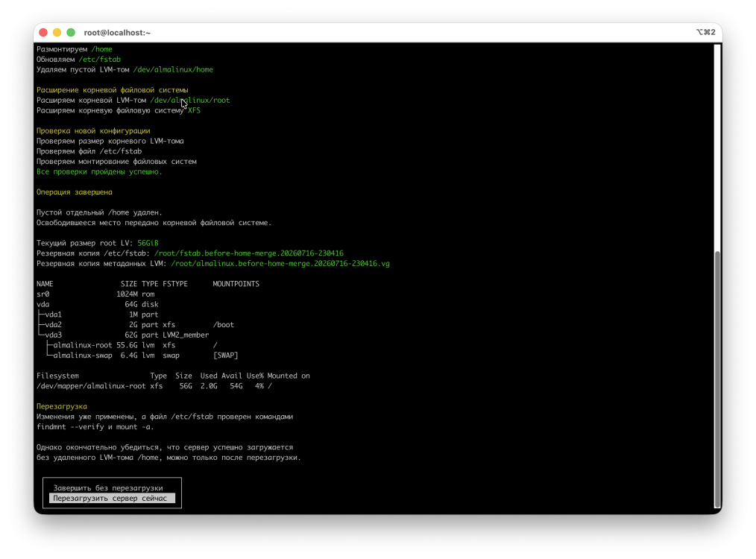The height and width of the screenshot is (559, 756).
Task: Click the fstab.before-home-merge backup path
Action: coord(249,253)
